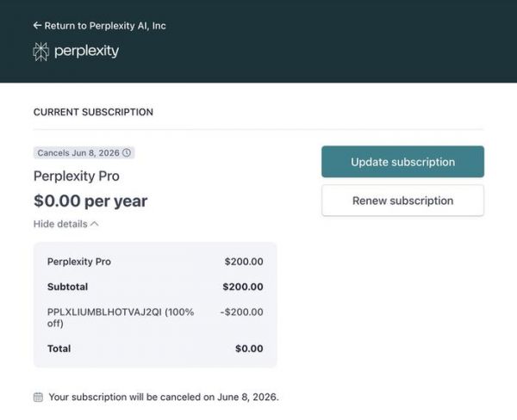Screen dimensions: 517x420
Task: Click the 'Return to Perplexity AI, Inc' link
Action: coord(104,26)
